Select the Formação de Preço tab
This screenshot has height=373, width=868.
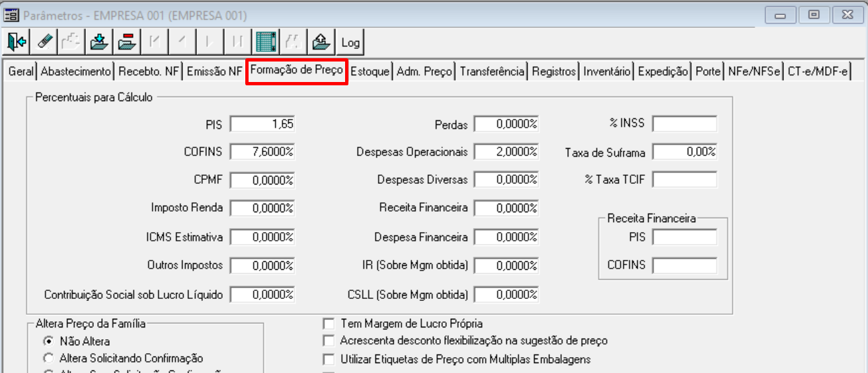[297, 71]
